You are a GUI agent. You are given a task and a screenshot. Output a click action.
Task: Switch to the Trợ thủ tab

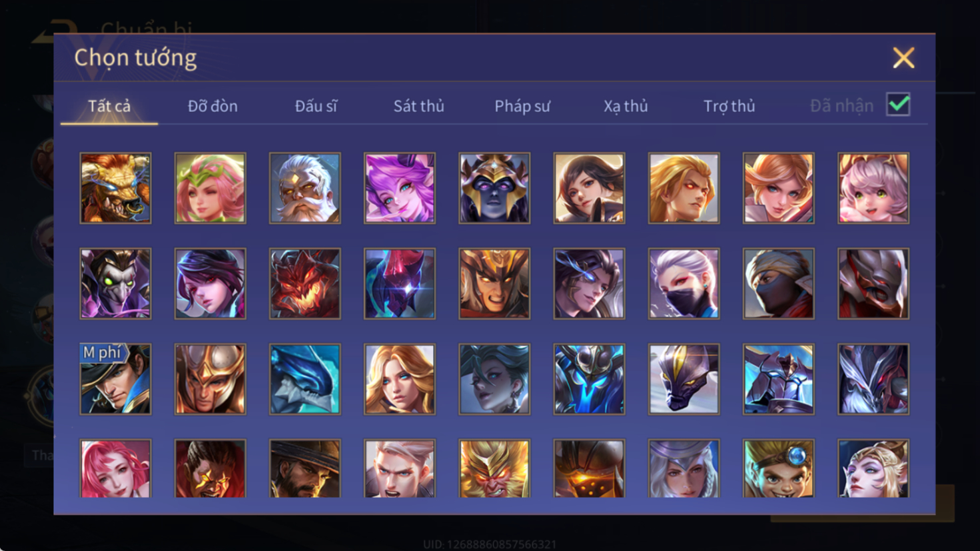730,106
